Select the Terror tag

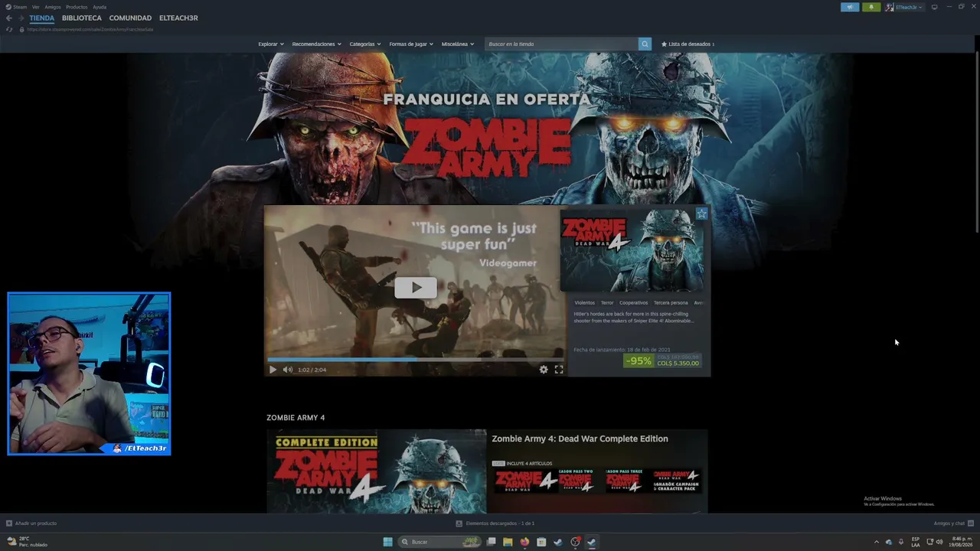(x=607, y=302)
